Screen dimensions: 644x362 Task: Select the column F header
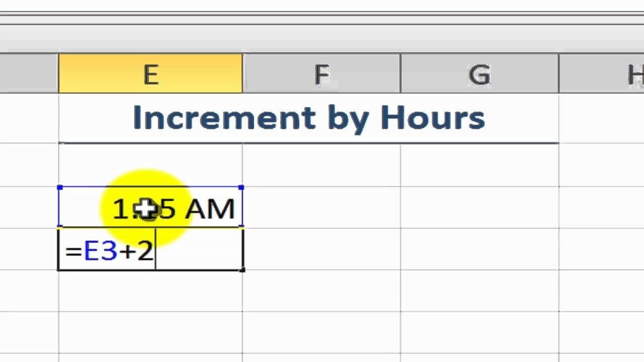click(321, 73)
